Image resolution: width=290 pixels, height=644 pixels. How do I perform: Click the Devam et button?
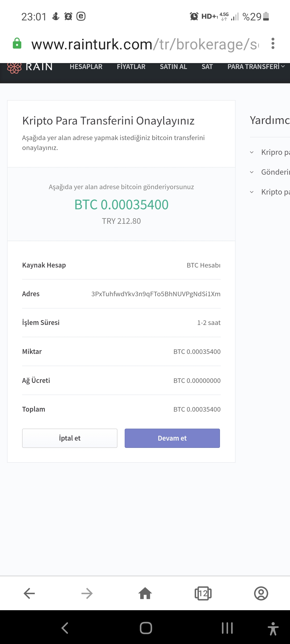point(172,438)
